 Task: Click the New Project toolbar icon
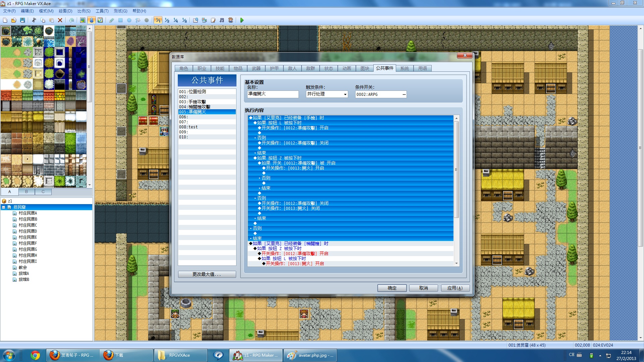click(5, 20)
